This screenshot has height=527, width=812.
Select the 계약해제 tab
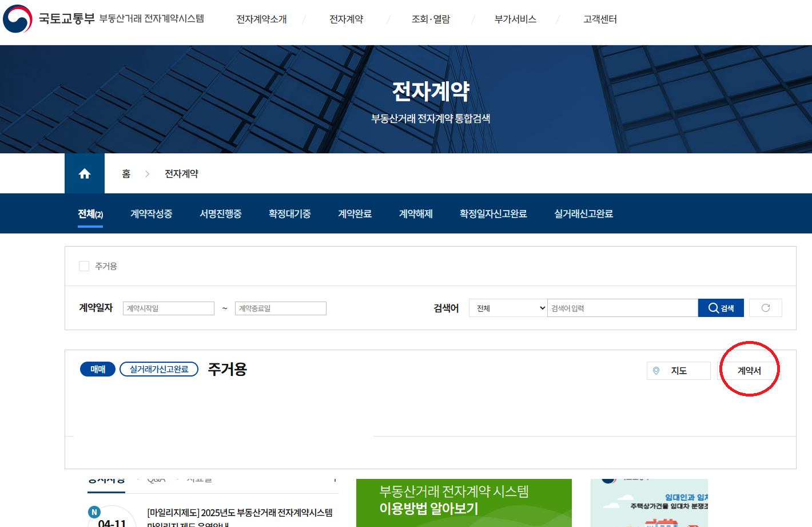tap(416, 214)
